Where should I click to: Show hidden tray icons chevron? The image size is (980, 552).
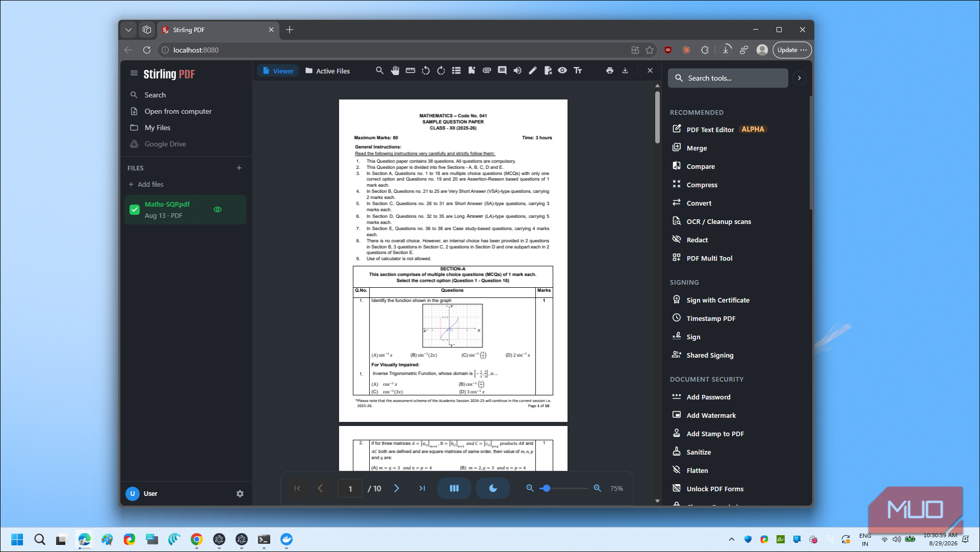coord(732,539)
